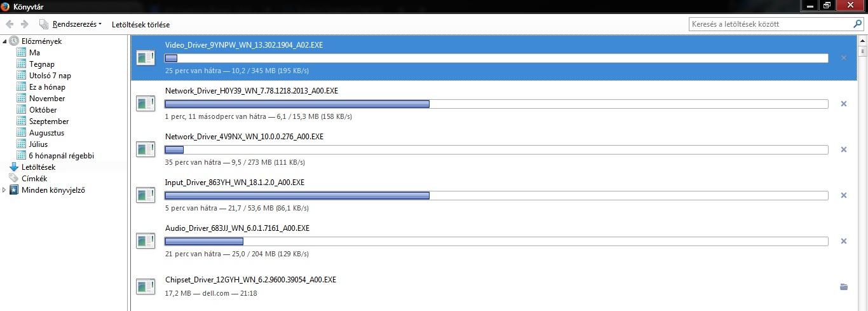
Task: Open the Rendszerezés dropdown menu
Action: 71,24
